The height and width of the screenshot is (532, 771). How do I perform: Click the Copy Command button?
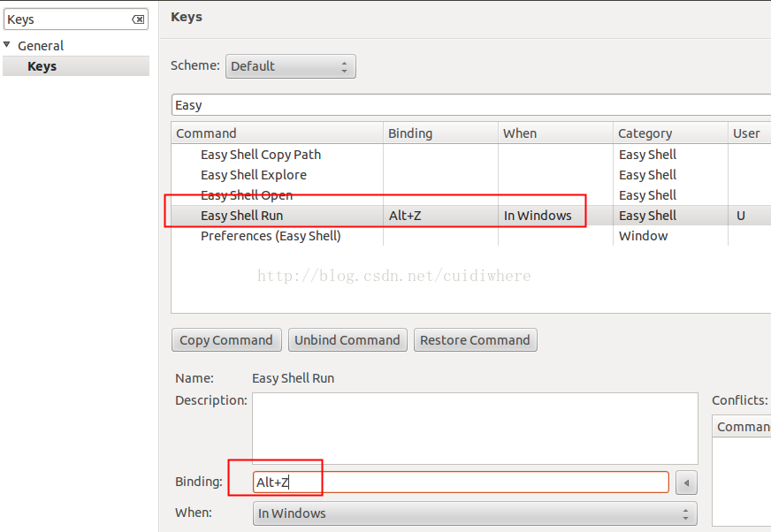[x=226, y=340]
